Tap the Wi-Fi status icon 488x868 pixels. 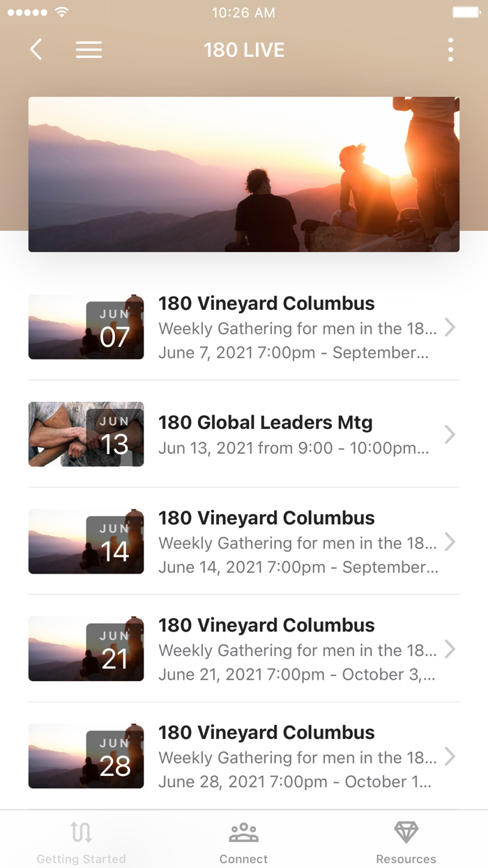(62, 13)
